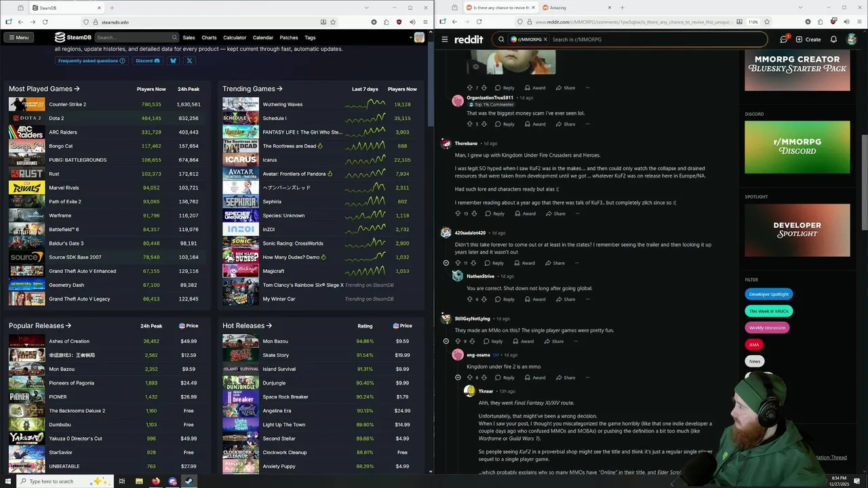Image resolution: width=868 pixels, height=488 pixels.
Task: Open Ashes of Creation in Popular Releases
Action: tap(69, 341)
